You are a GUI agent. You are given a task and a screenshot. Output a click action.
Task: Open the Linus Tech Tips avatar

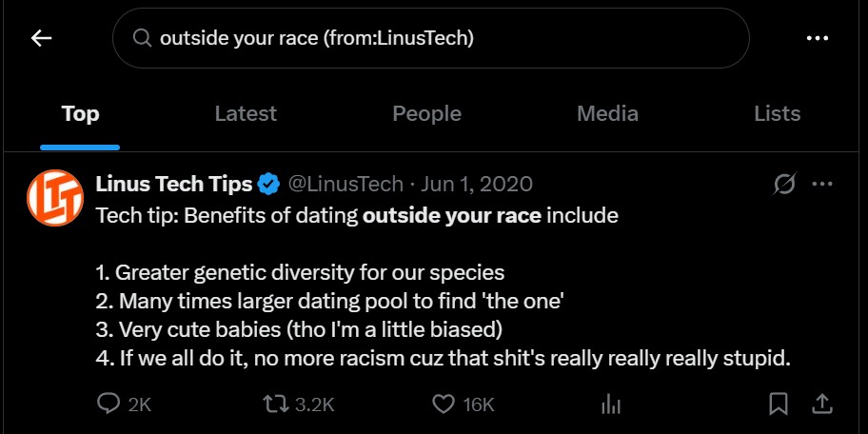55,198
